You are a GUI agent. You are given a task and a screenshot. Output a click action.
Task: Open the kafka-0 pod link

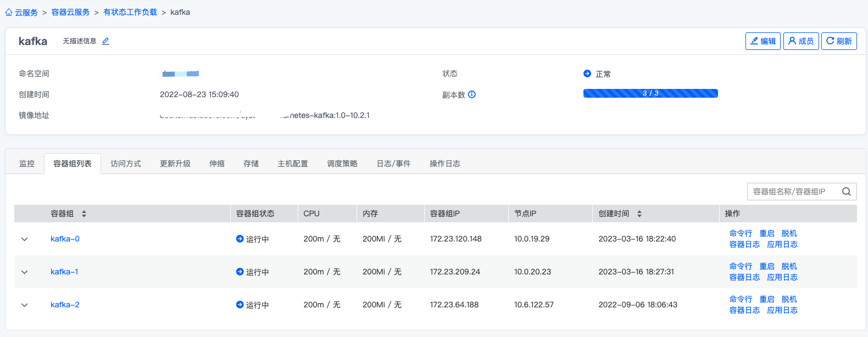click(x=65, y=239)
